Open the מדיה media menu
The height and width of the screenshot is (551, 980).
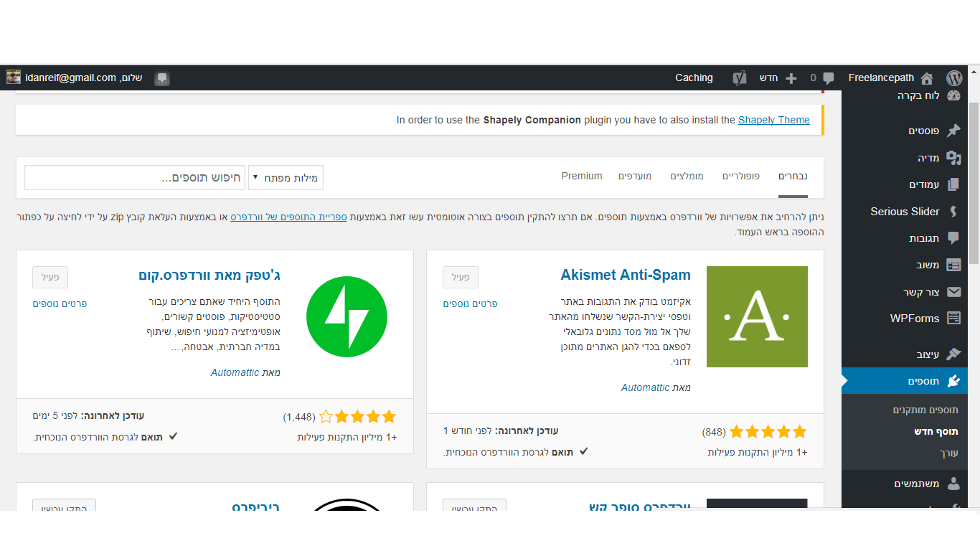(928, 158)
